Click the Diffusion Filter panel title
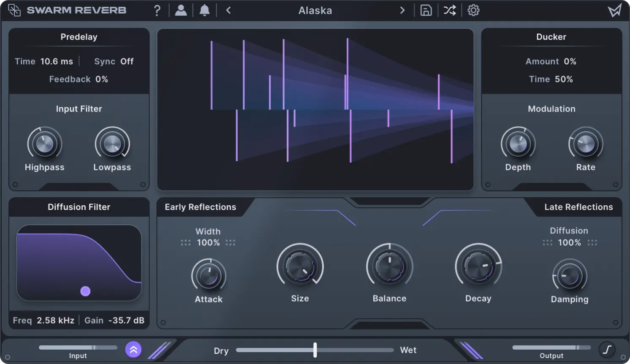Image resolution: width=630 pixels, height=364 pixels. [79, 207]
